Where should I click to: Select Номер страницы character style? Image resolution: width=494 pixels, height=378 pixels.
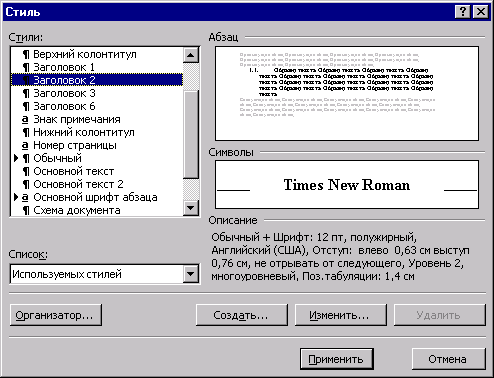click(x=97, y=145)
